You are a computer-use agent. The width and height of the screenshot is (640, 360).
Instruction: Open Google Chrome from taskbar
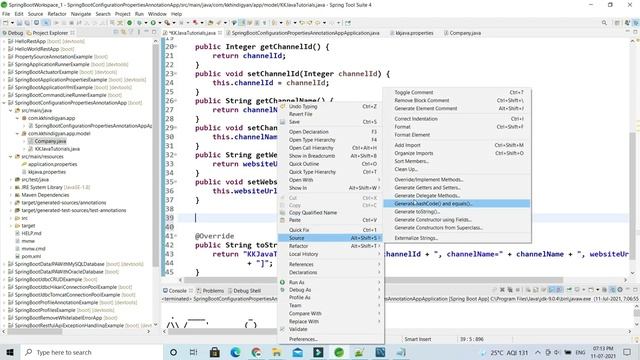click(256, 352)
